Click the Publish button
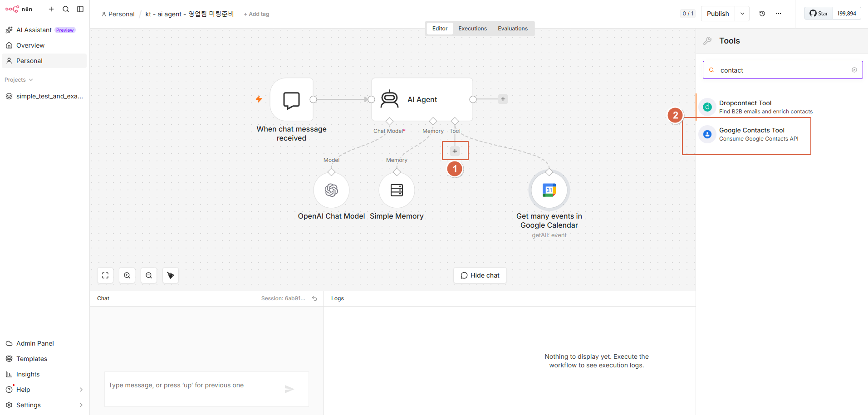 (x=718, y=14)
